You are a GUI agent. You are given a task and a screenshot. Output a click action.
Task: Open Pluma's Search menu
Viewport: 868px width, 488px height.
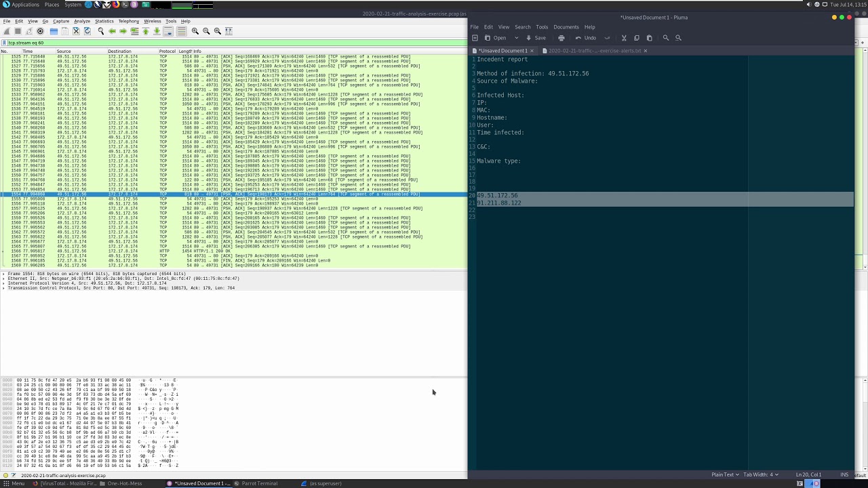522,27
